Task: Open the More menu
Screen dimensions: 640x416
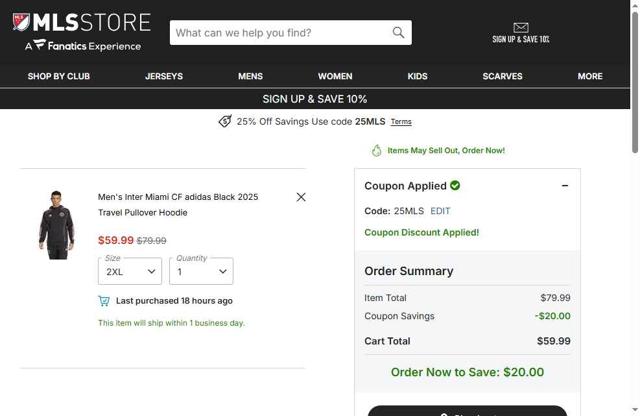Action: click(590, 76)
